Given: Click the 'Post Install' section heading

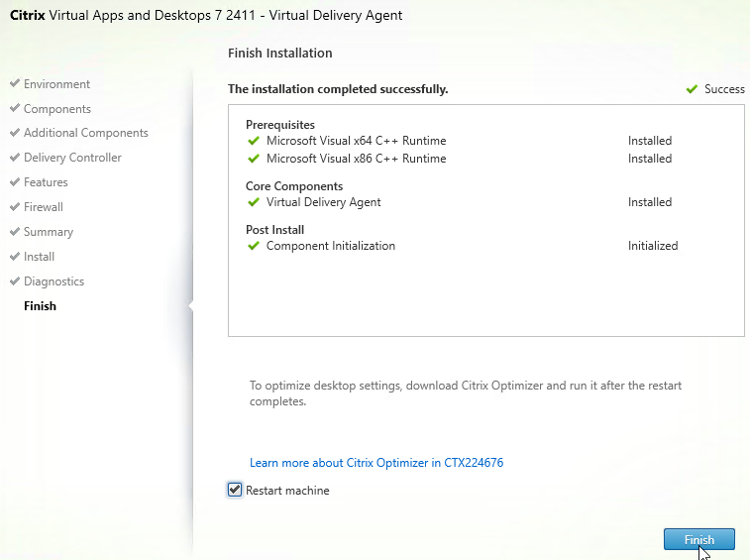Looking at the screenshot, I should [275, 230].
